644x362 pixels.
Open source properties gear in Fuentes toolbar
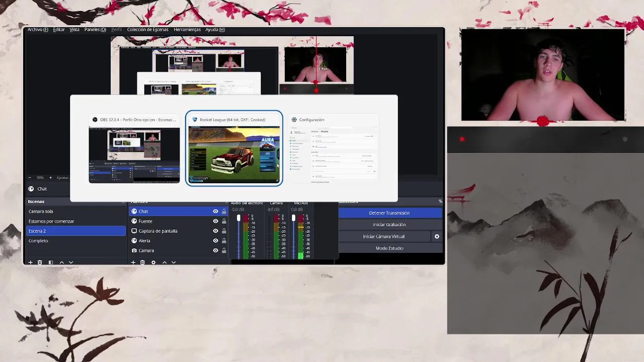153,262
